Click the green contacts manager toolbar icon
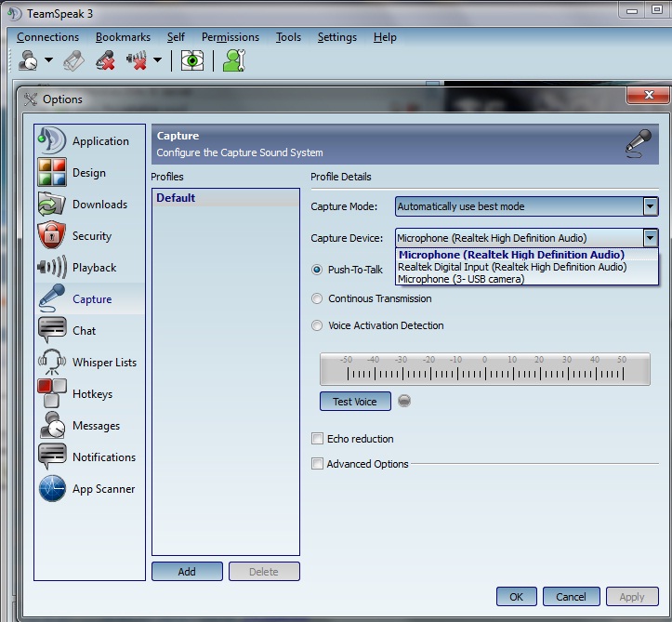Viewport: 672px width, 622px height. (234, 60)
